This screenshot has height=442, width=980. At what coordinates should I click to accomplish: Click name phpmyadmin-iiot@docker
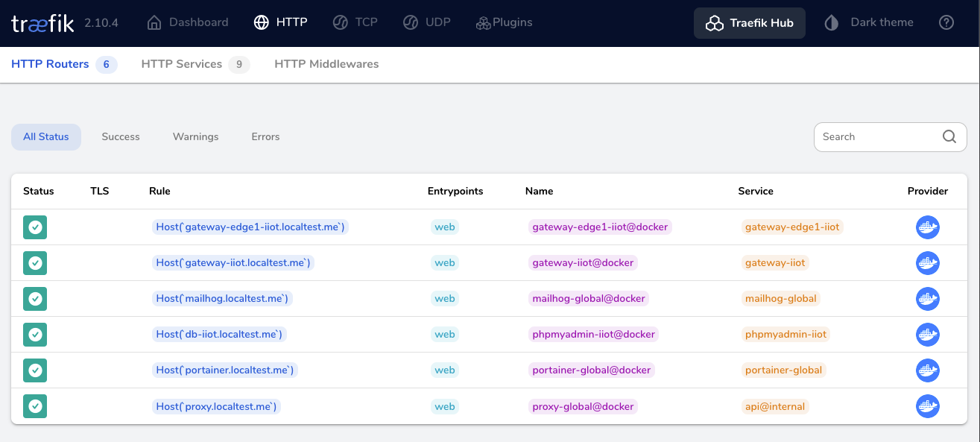593,334
